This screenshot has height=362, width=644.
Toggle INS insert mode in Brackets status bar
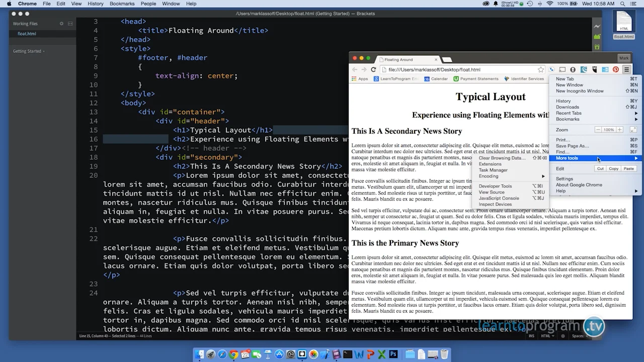click(532, 336)
